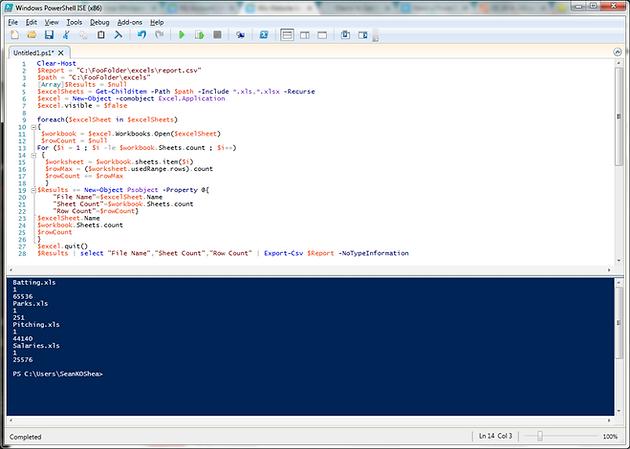Show command add-on pane toggle
630x449 pixels.
[363, 35]
